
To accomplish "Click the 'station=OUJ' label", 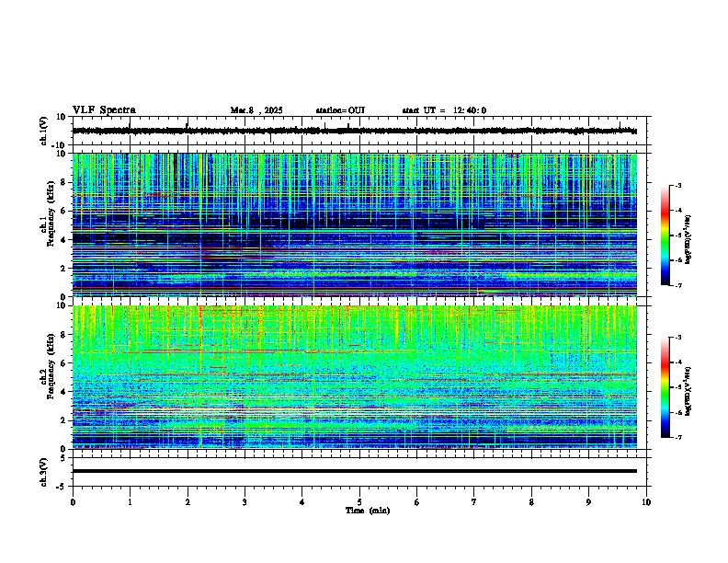I will tap(340, 110).
